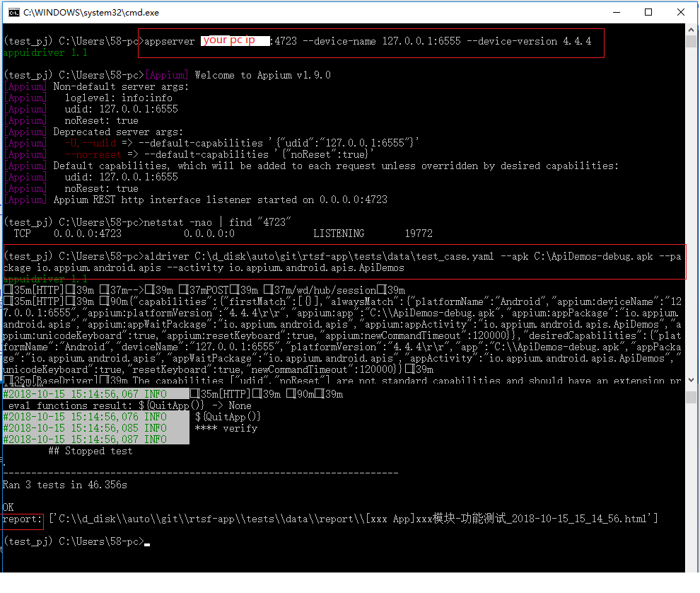
Task: Click the INFO tag on the first timestamp line
Action: tap(156, 393)
